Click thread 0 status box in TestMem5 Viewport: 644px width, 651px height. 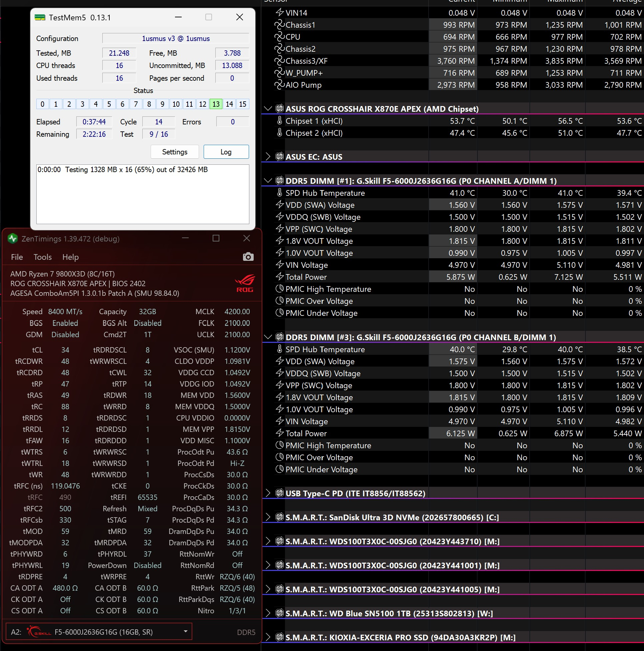coord(42,104)
